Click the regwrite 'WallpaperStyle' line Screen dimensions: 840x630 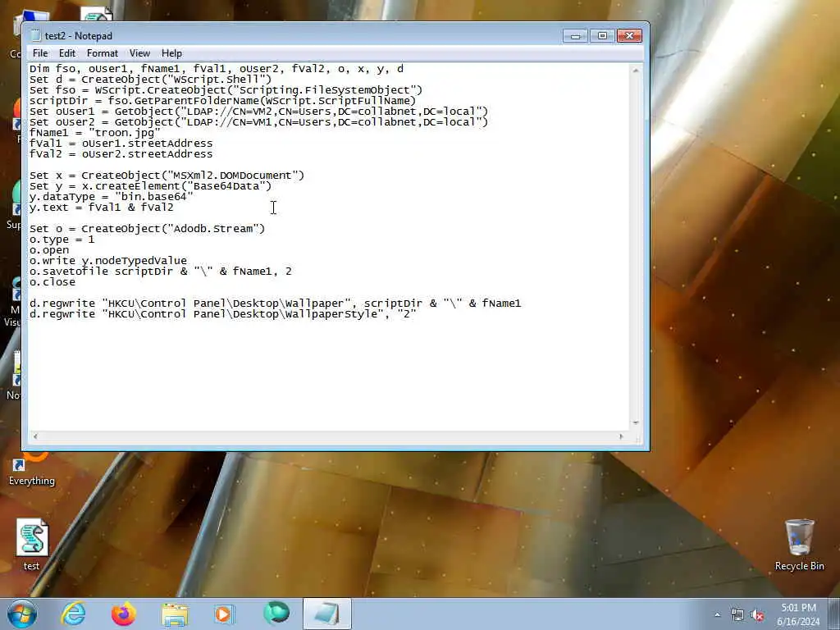tap(223, 314)
